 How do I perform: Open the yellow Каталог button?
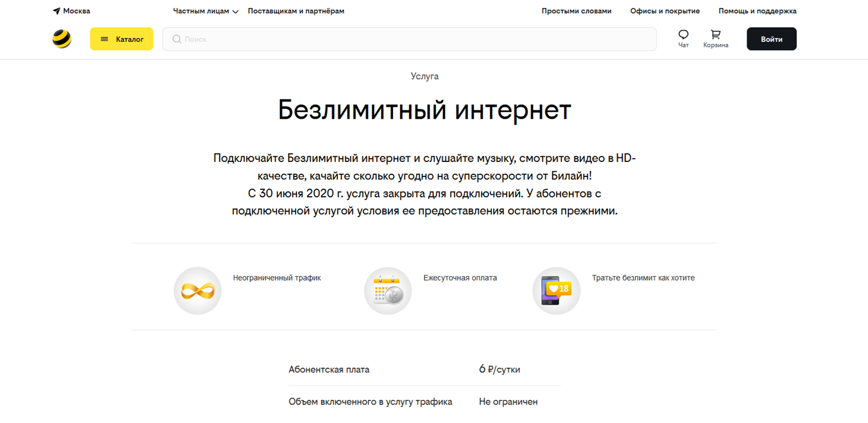pyautogui.click(x=122, y=39)
